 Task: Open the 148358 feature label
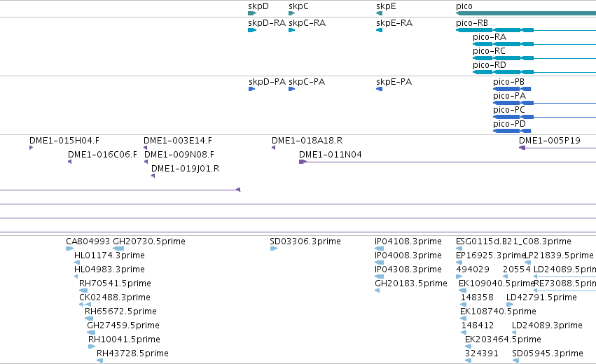click(477, 298)
